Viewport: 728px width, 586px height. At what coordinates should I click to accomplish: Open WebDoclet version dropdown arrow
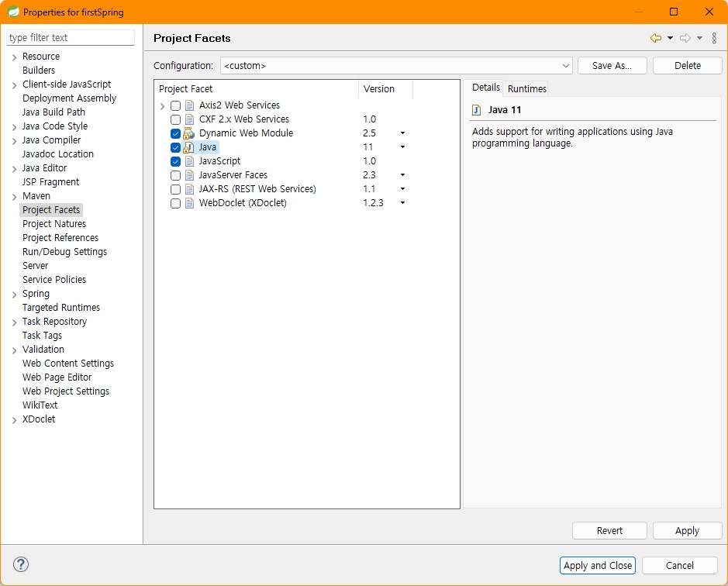[402, 203]
